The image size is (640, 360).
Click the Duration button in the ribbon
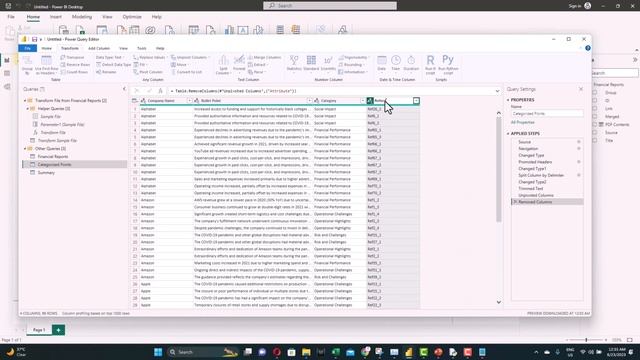click(x=411, y=64)
